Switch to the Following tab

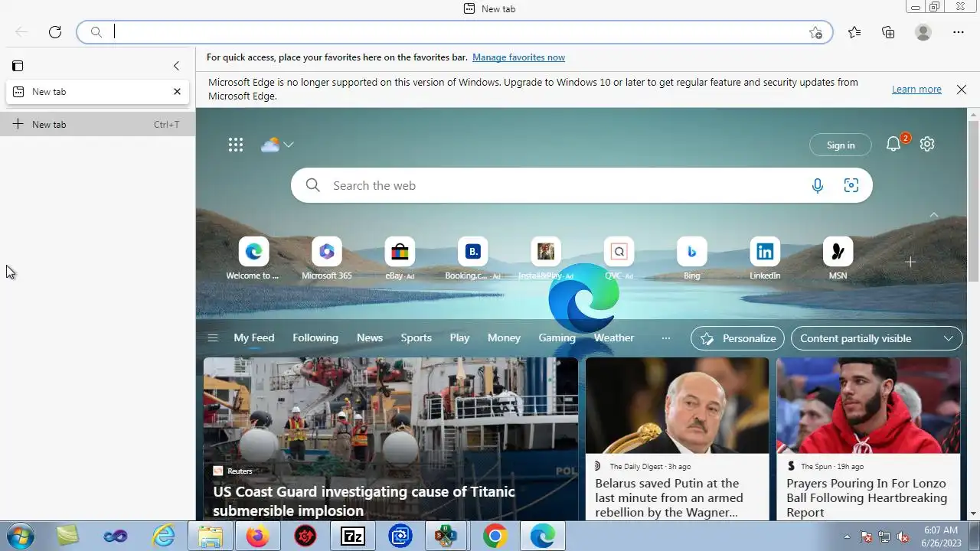point(315,337)
